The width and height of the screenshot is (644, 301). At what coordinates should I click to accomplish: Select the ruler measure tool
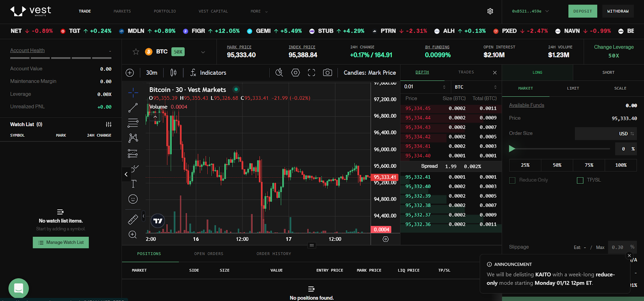(x=133, y=219)
